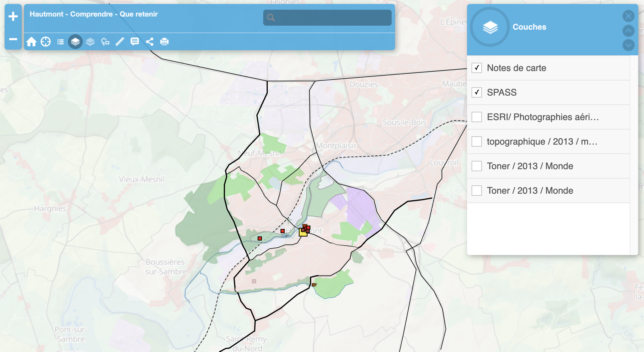The width and height of the screenshot is (644, 352).
Task: Collapse Couches panel with up chevron
Action: tap(628, 31)
